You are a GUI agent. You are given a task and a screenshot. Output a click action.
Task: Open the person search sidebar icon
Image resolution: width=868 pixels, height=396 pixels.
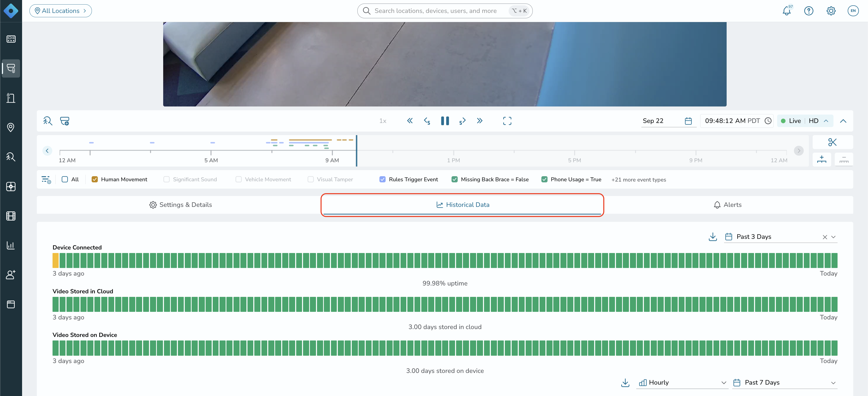[x=11, y=157]
